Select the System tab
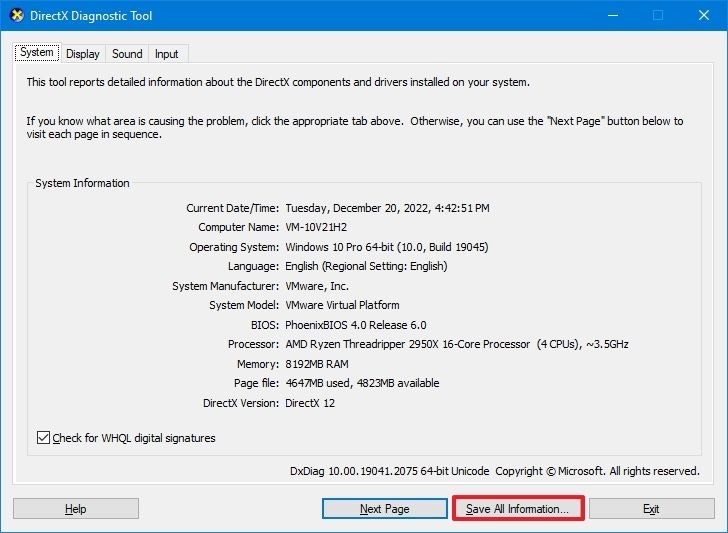This screenshot has width=728, height=533. [37, 53]
